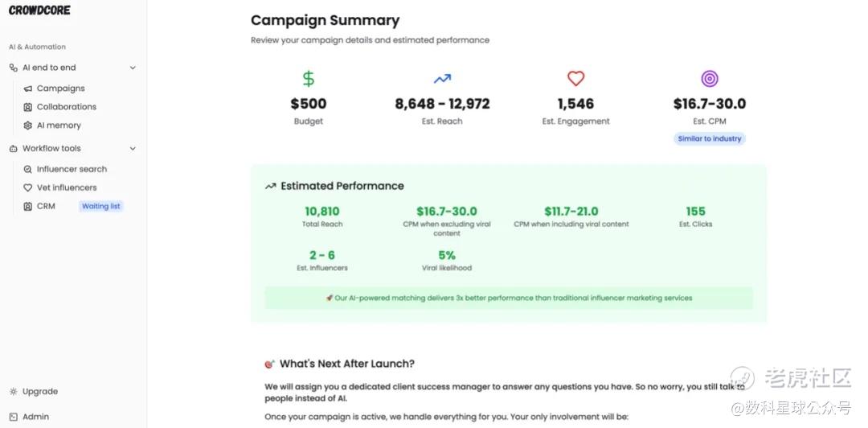868x428 pixels.
Task: Click the Vet influencers heart icon
Action: click(x=27, y=188)
